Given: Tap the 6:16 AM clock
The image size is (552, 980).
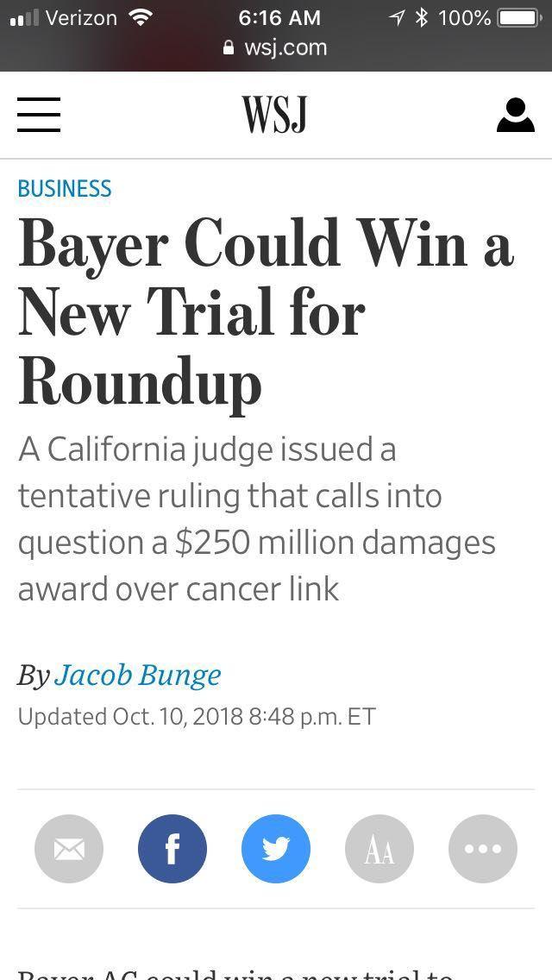Looking at the screenshot, I should (x=279, y=18).
